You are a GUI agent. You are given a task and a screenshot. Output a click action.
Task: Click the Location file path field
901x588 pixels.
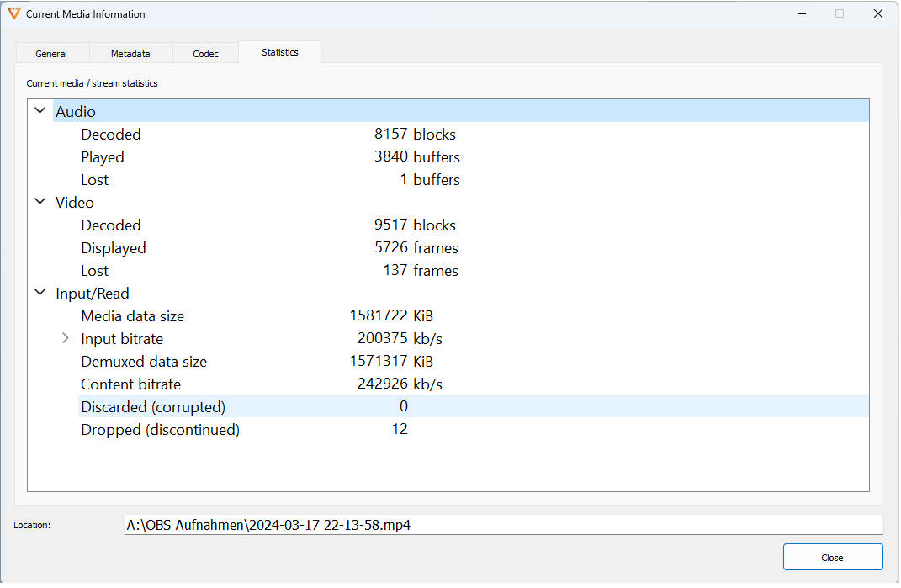[x=503, y=525]
